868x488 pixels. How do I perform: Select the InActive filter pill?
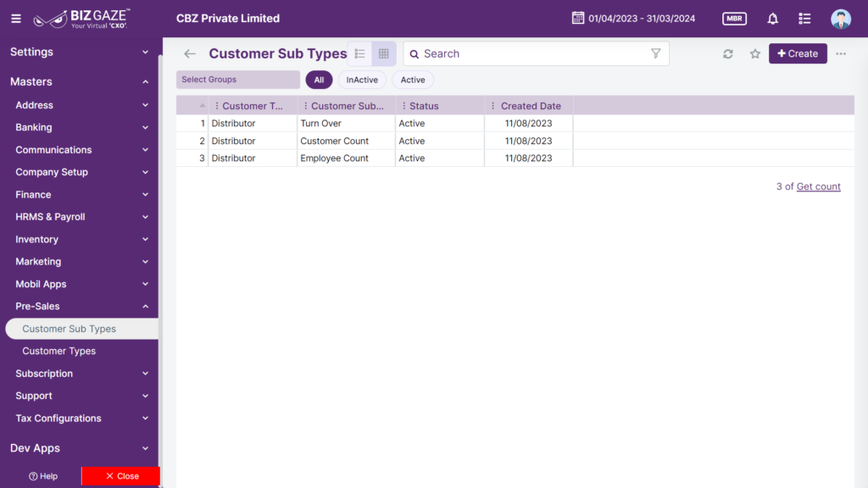pos(362,80)
